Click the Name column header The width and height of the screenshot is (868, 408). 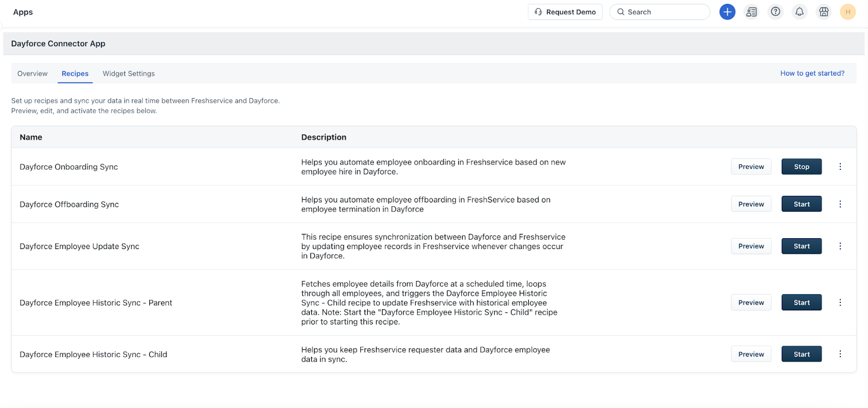click(31, 137)
